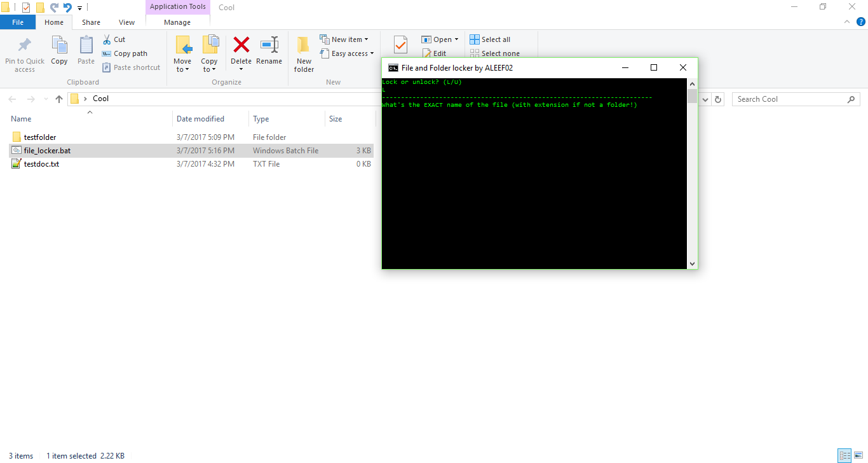868x463 pixels.
Task: Open the Manage tab under Application Tools
Action: pos(177,21)
